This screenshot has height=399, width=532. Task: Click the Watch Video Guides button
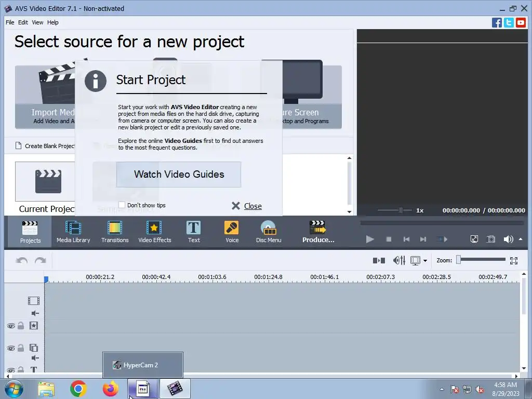(179, 175)
